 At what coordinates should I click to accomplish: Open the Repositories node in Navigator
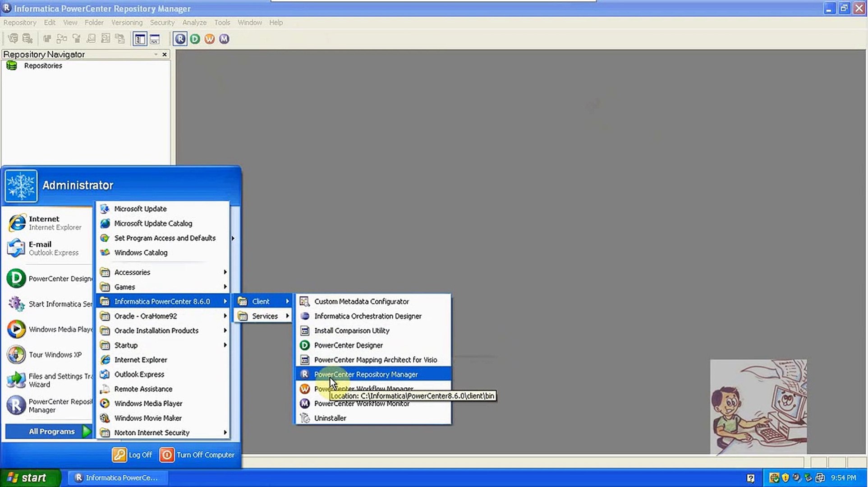[43, 66]
